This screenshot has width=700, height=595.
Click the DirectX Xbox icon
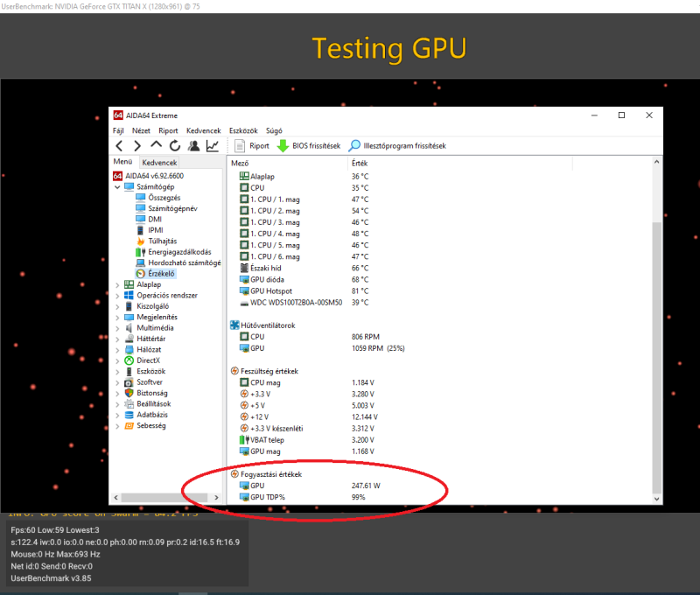(129, 360)
